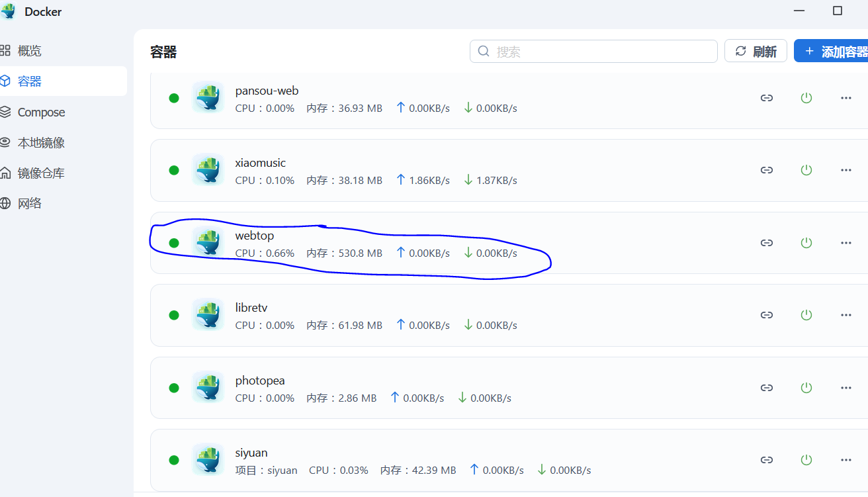The image size is (868, 497).
Task: Click the libretv container icon
Action: pyautogui.click(x=208, y=314)
